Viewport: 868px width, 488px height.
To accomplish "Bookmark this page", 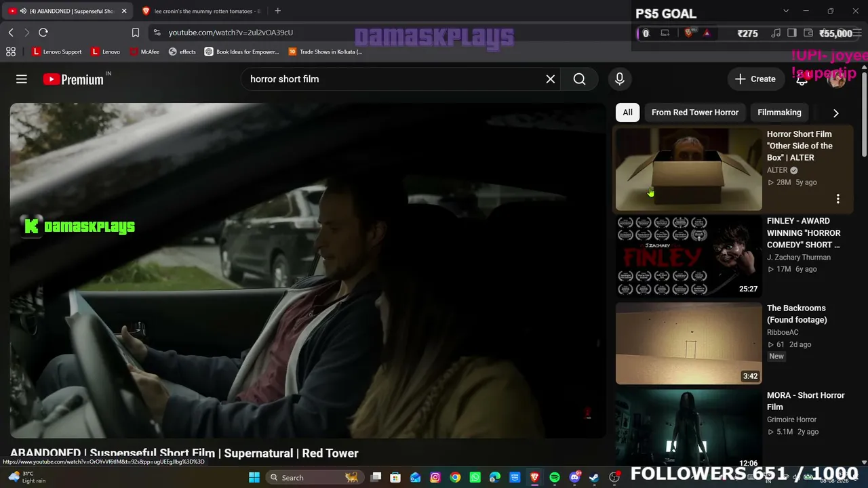I will [136, 33].
